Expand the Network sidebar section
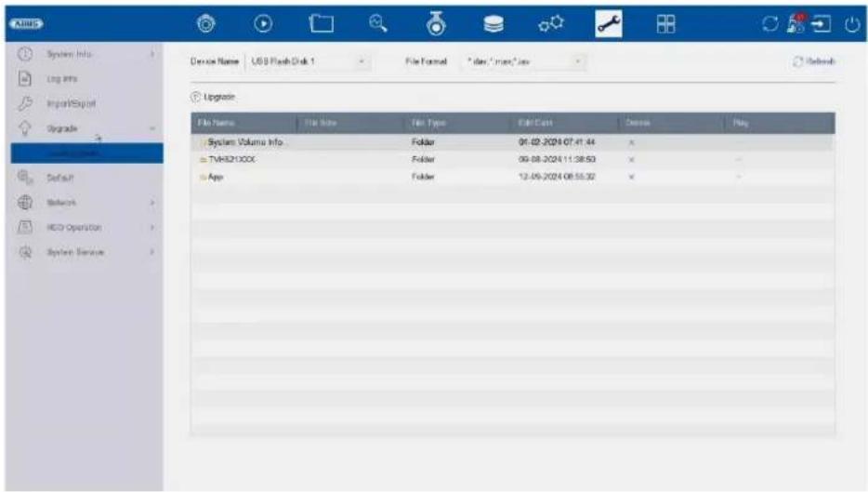This screenshot has width=868, height=492. pos(152,203)
